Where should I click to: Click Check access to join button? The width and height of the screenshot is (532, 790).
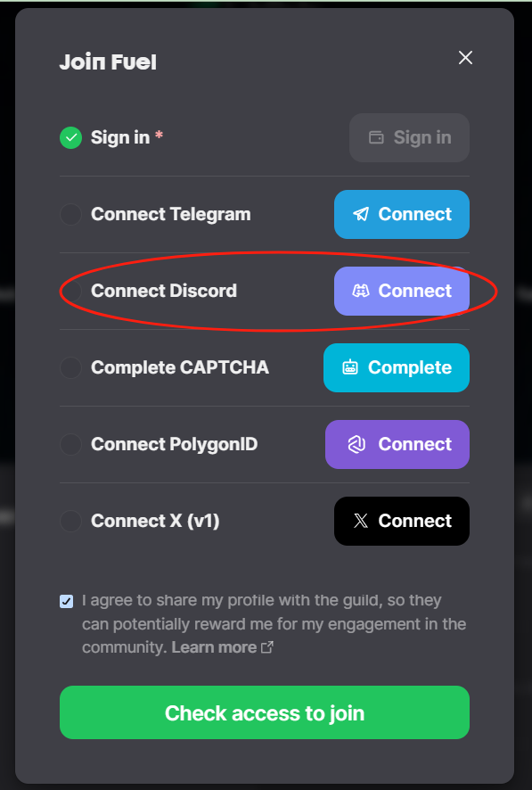(265, 712)
